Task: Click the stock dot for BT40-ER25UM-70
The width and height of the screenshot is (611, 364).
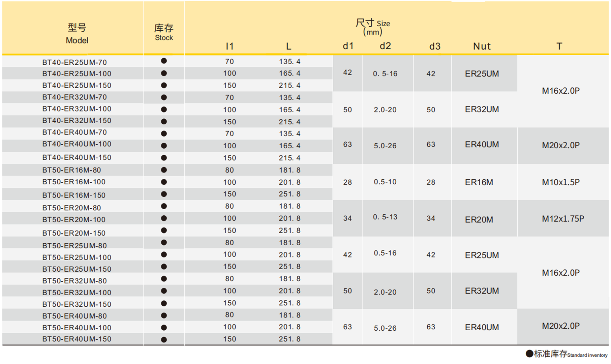Action: 164,61
